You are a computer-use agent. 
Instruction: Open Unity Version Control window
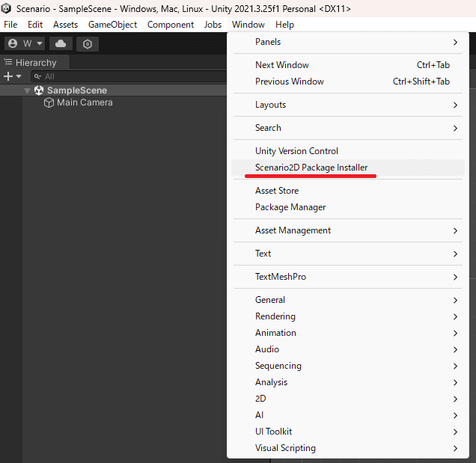348,151
